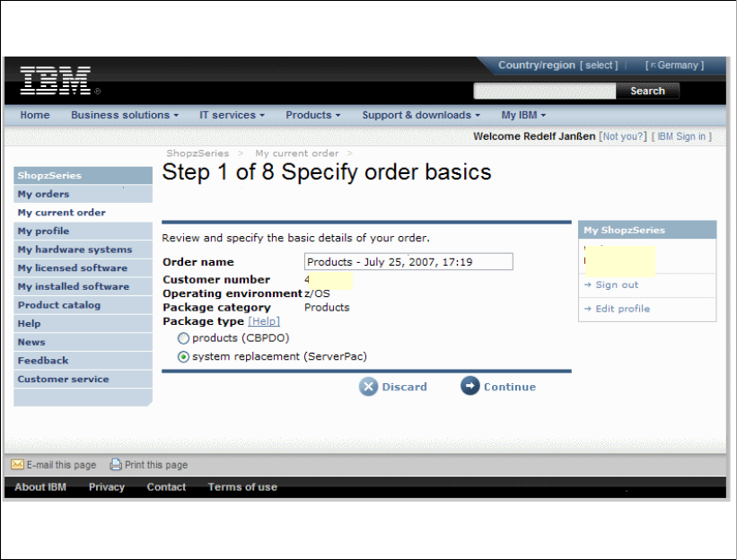Open Terms of use footer link
Image resolution: width=737 pixels, height=560 pixels.
point(242,487)
